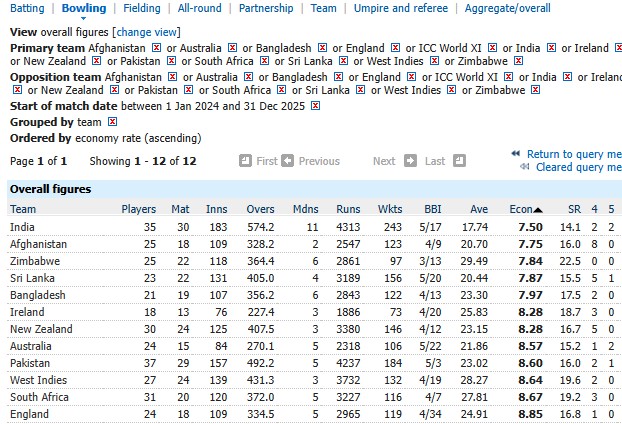Viewport: 622px width, 424px height.
Task: Select the India team row name
Action: pos(22,227)
